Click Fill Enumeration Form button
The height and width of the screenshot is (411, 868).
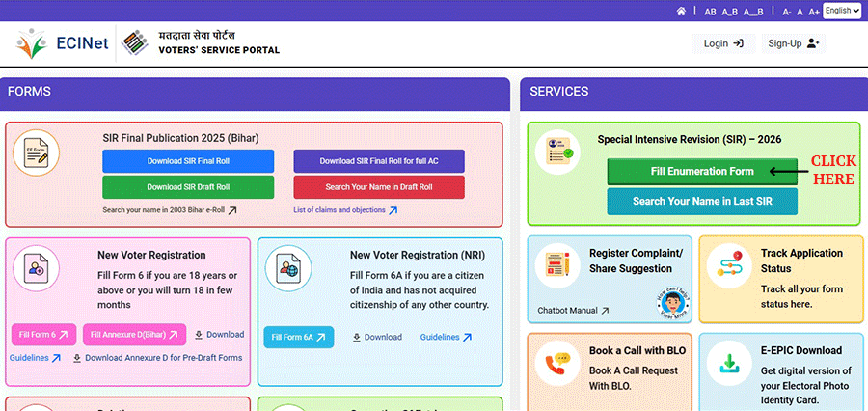[701, 171]
